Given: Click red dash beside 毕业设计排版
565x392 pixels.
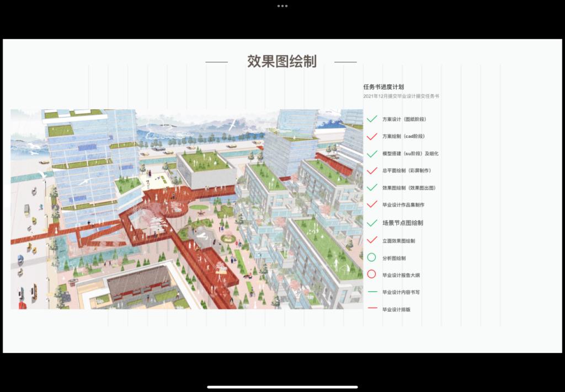Looking at the screenshot, I should (x=372, y=309).
